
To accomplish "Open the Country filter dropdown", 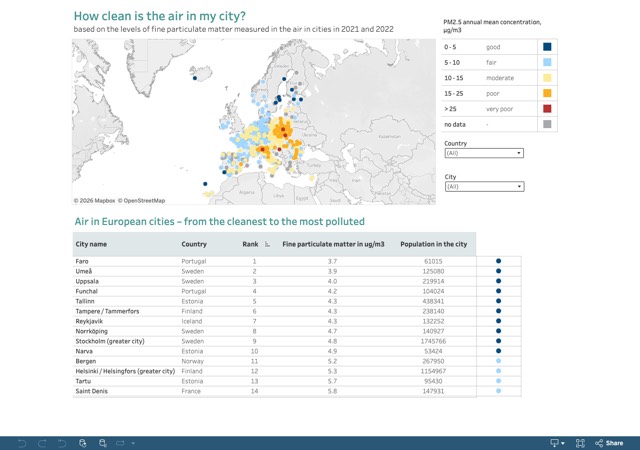I will click(484, 153).
